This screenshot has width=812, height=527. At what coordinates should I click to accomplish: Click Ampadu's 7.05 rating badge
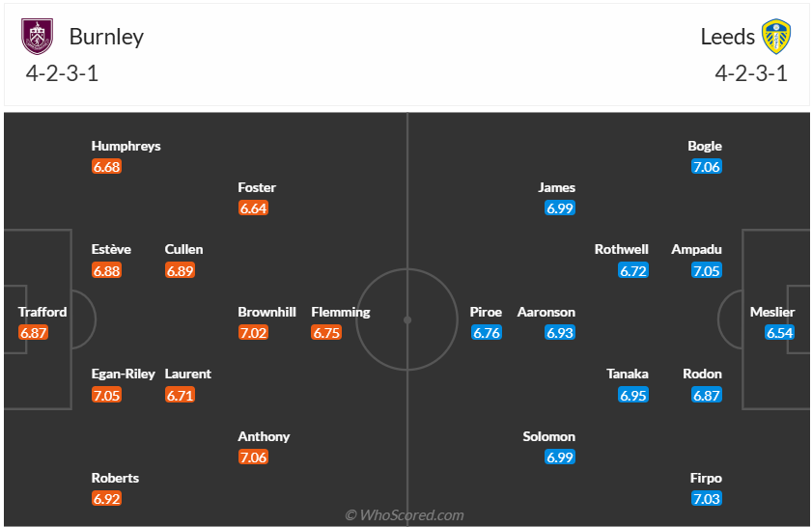[707, 271]
